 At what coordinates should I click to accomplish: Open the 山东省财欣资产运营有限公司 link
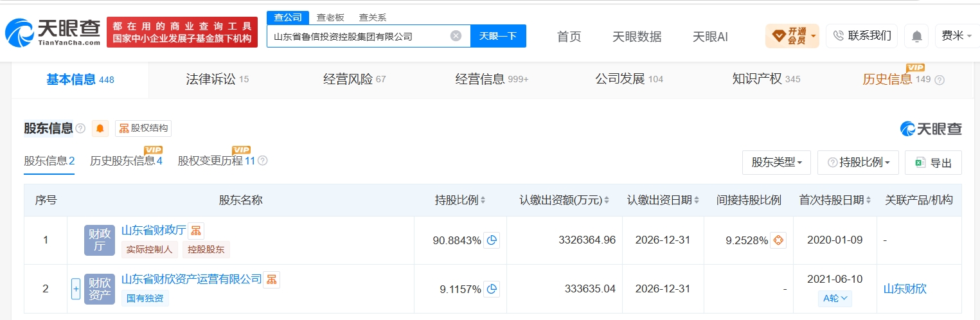192,279
